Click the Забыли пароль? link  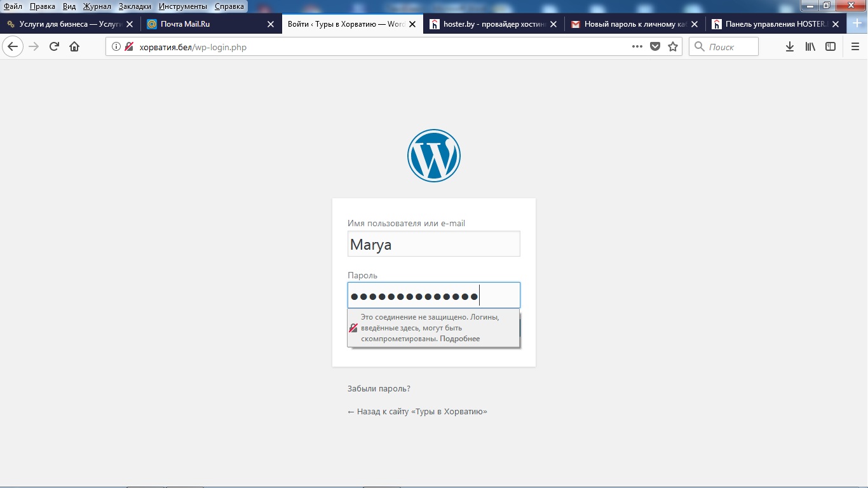[x=379, y=389]
